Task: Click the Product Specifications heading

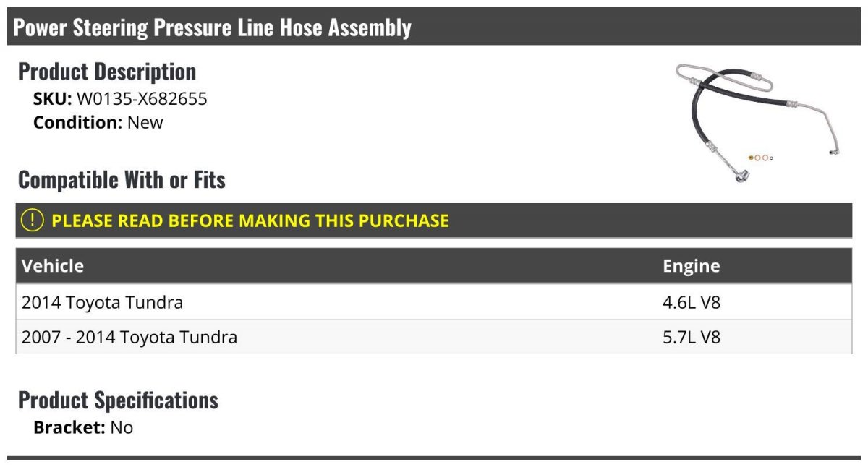Action: coord(118,400)
